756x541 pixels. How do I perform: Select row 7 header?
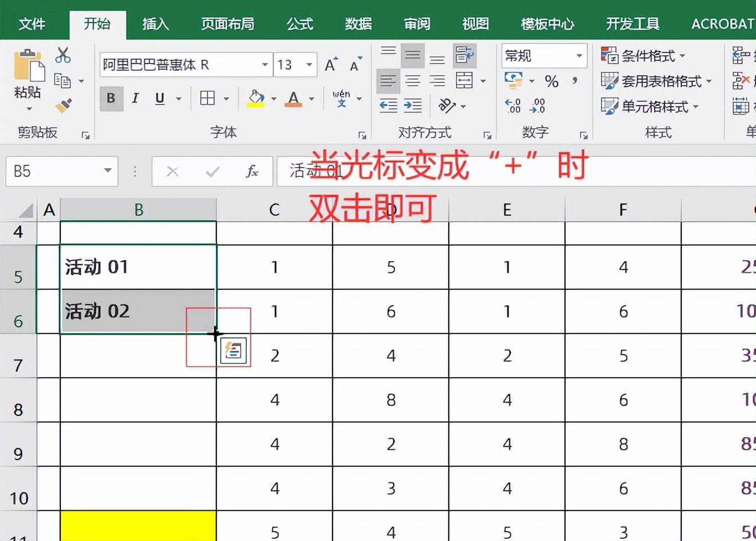click(x=18, y=356)
